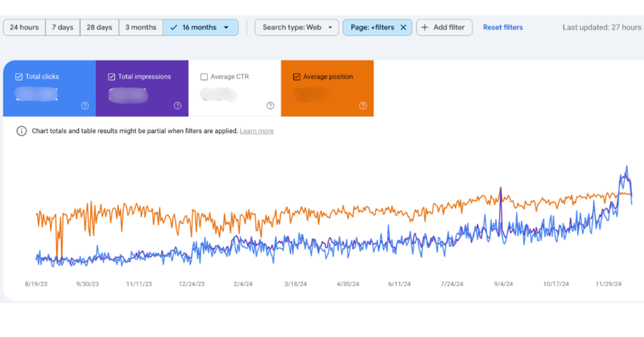This screenshot has width=644, height=337.
Task: Expand the Search type: Web dropdown
Action: [x=297, y=27]
